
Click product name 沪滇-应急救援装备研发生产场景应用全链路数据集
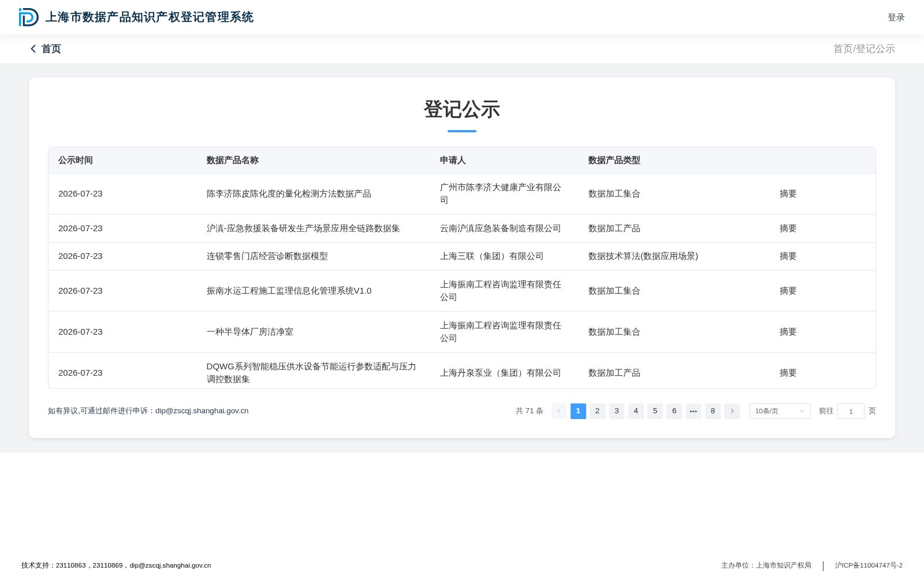(x=303, y=228)
